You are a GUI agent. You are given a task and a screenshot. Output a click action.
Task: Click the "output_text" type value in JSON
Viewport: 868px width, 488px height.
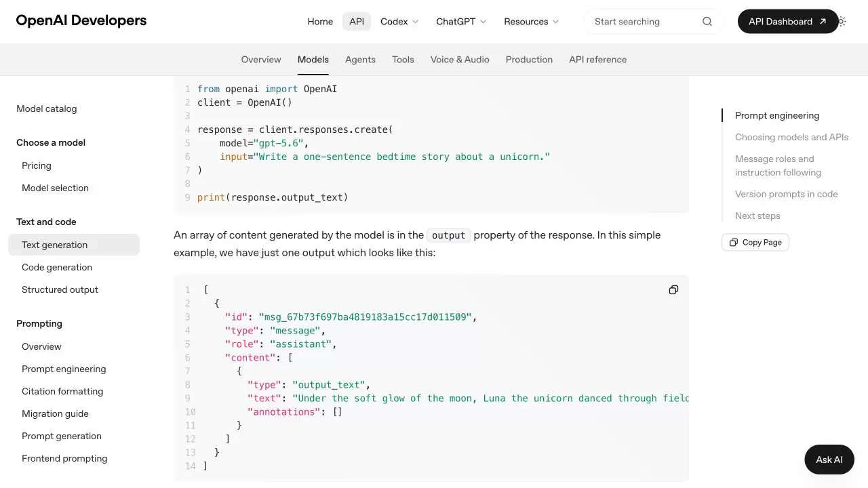coord(329,384)
